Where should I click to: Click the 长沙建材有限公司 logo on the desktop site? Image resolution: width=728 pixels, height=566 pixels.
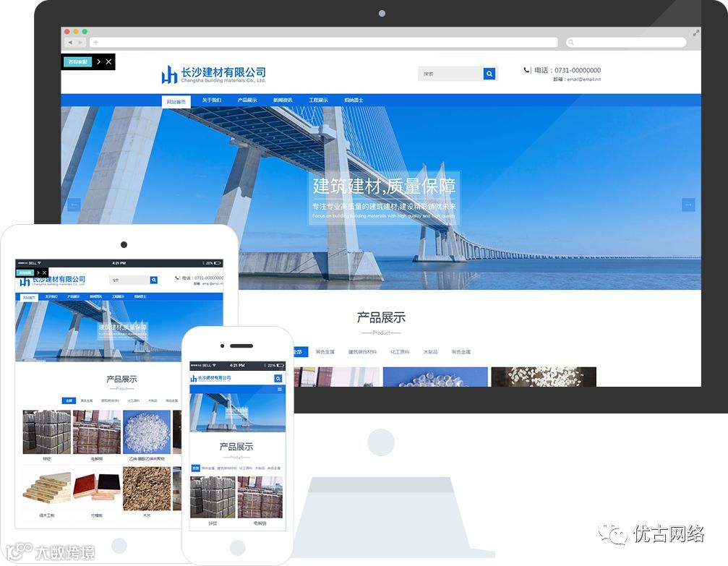213,74
